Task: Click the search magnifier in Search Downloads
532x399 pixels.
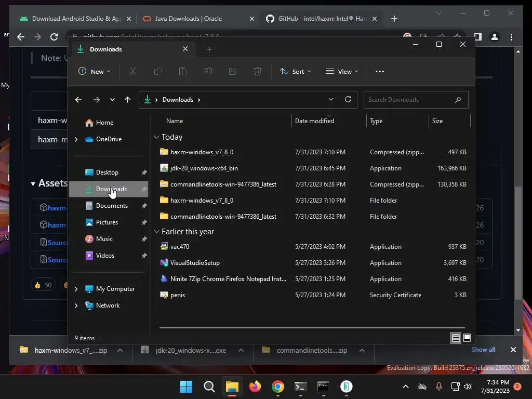Action: point(458,100)
